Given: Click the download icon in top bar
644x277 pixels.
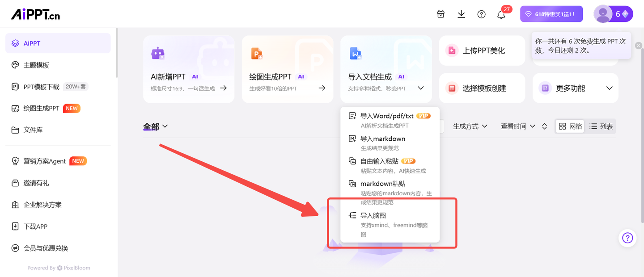Looking at the screenshot, I should [462, 14].
